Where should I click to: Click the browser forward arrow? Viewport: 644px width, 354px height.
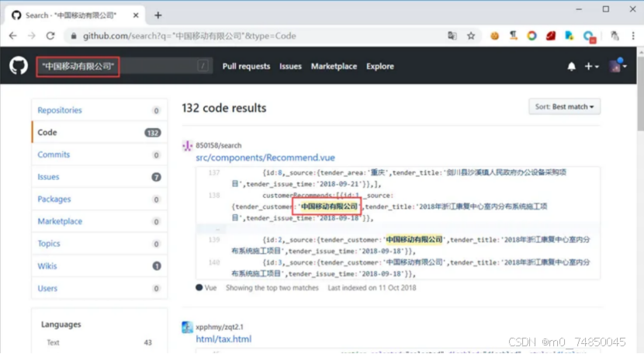32,36
